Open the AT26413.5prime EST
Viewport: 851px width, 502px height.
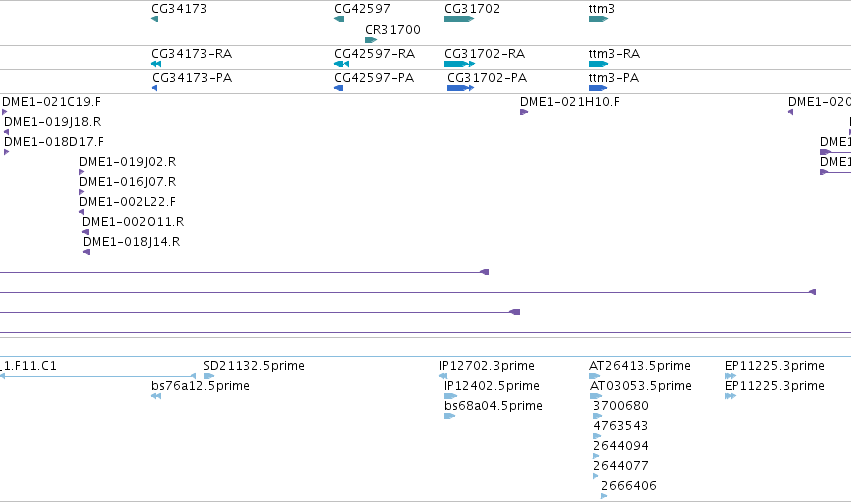pyautogui.click(x=594, y=376)
